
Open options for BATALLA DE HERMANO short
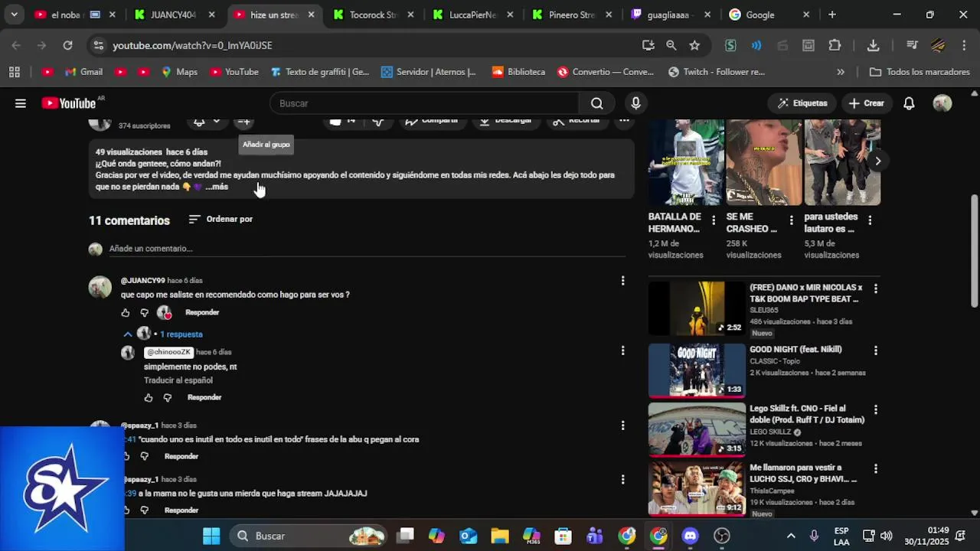pyautogui.click(x=714, y=220)
